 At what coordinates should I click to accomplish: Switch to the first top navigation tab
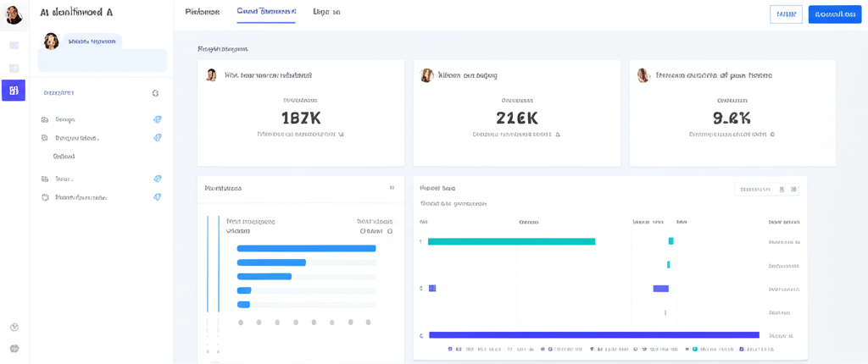coord(202,12)
